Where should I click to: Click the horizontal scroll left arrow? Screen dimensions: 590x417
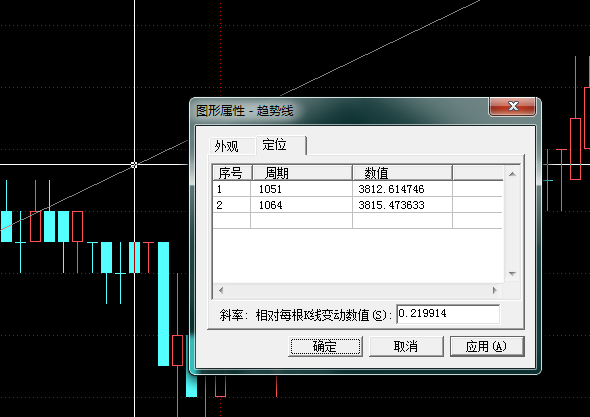pyautogui.click(x=221, y=290)
